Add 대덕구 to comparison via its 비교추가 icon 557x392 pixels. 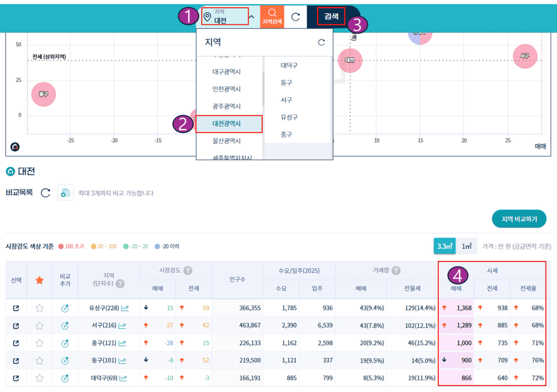[x=65, y=379]
